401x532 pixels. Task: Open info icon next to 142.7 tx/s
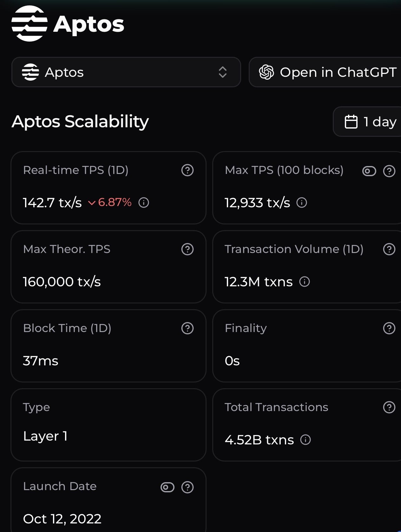(x=144, y=203)
